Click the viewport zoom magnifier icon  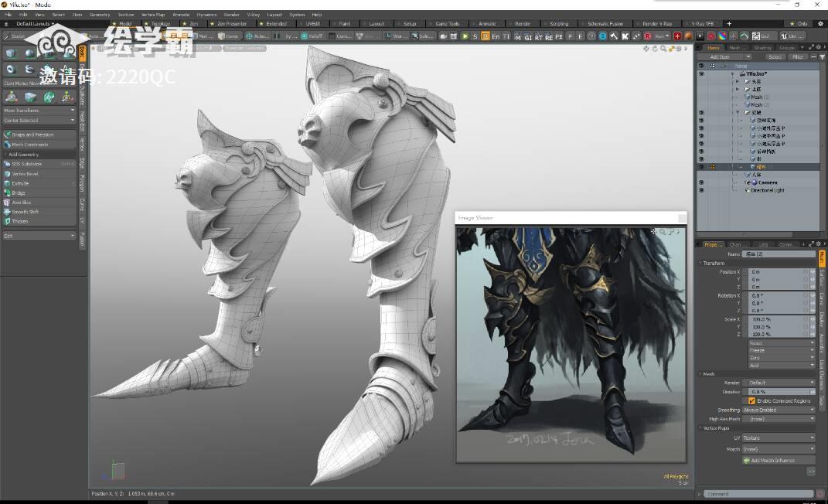[663, 49]
